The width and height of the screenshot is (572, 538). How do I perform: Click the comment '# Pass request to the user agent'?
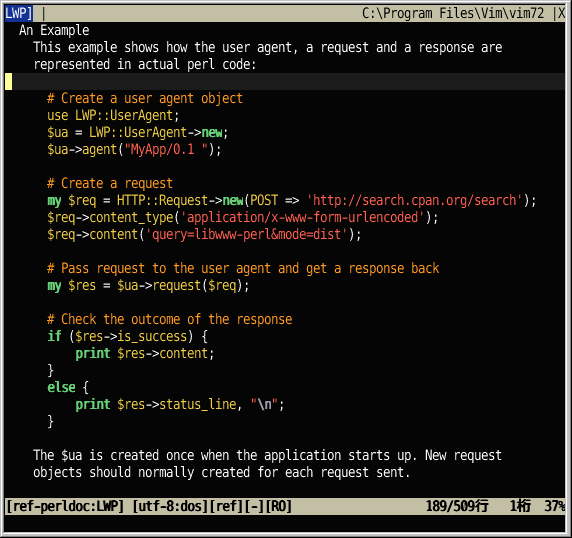(243, 268)
